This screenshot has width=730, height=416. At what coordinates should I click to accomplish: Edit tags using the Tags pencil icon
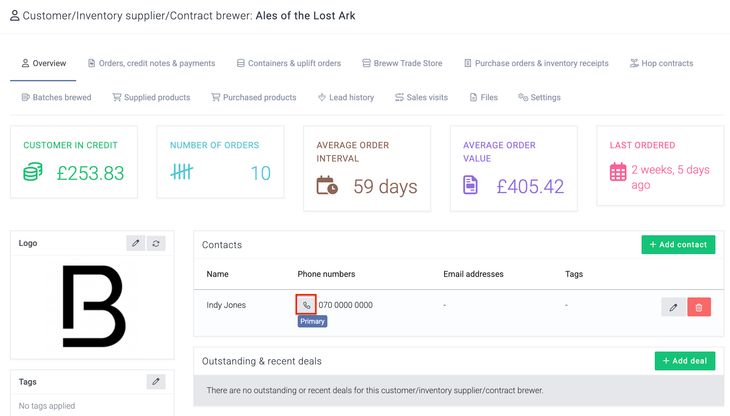click(x=155, y=381)
